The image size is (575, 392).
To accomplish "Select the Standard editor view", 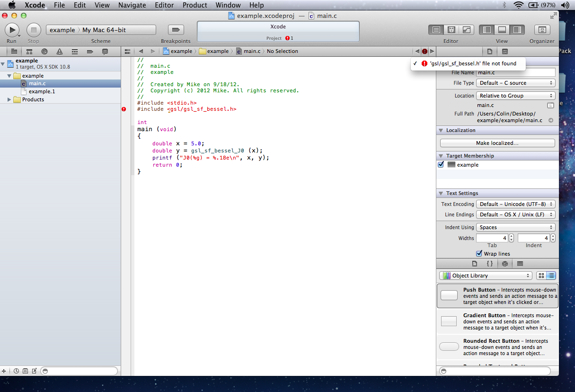I will (436, 30).
